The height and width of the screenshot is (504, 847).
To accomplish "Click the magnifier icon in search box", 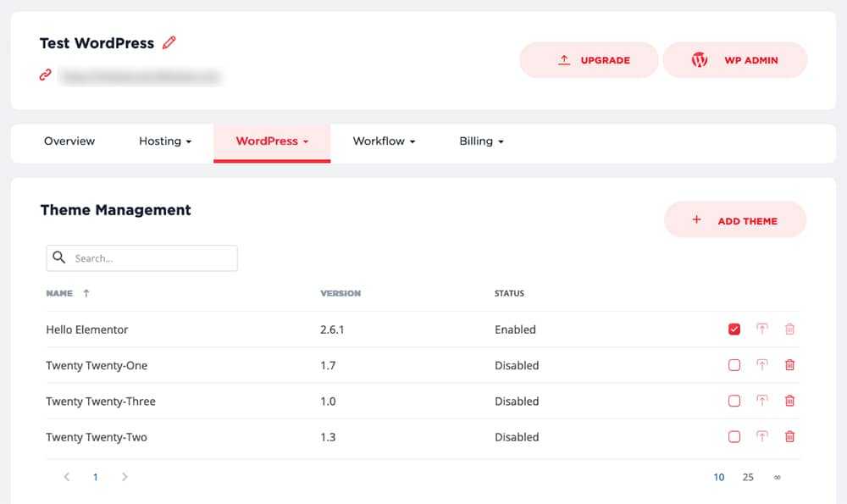I will (59, 258).
